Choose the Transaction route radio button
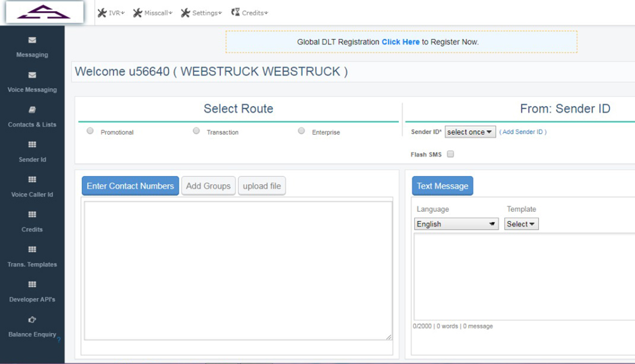This screenshot has width=635, height=364. coord(196,131)
